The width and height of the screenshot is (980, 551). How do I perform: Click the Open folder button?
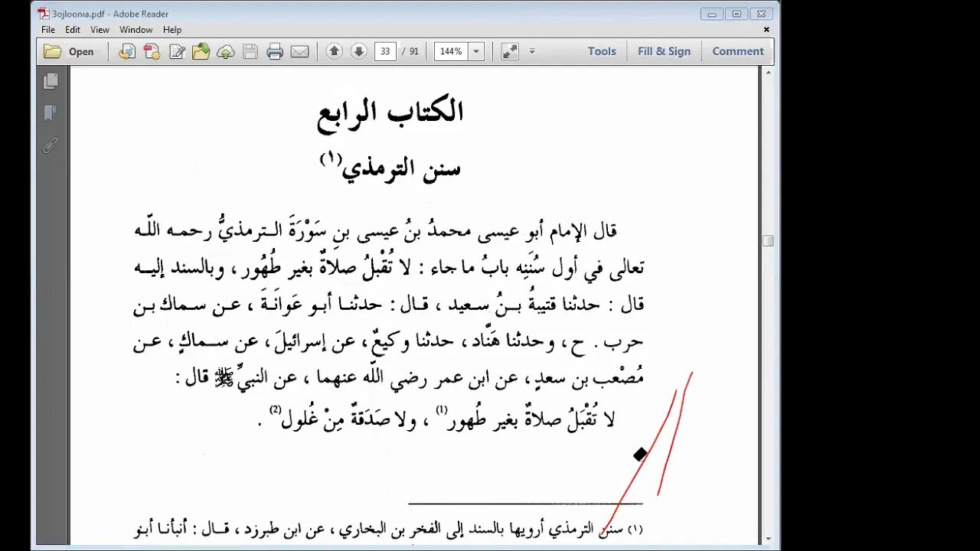click(x=69, y=51)
